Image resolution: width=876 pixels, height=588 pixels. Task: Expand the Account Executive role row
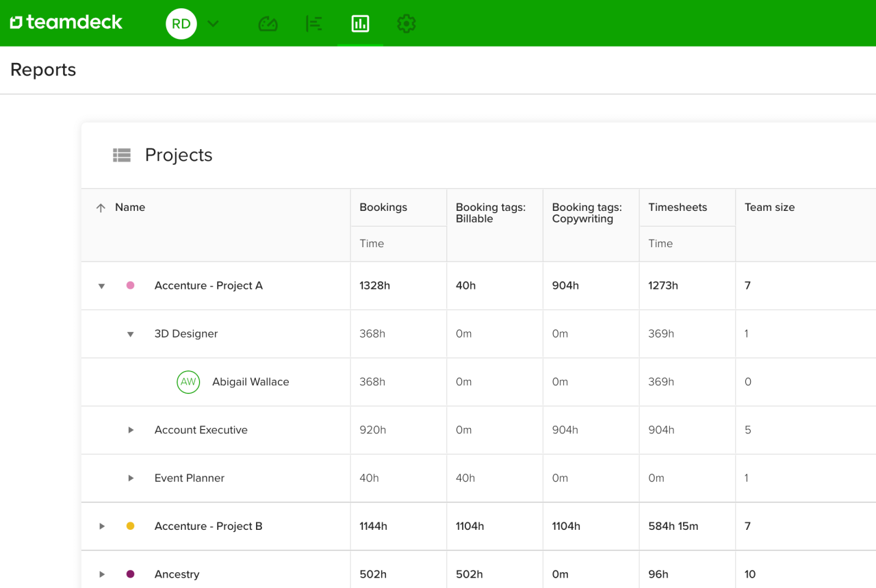pos(130,430)
